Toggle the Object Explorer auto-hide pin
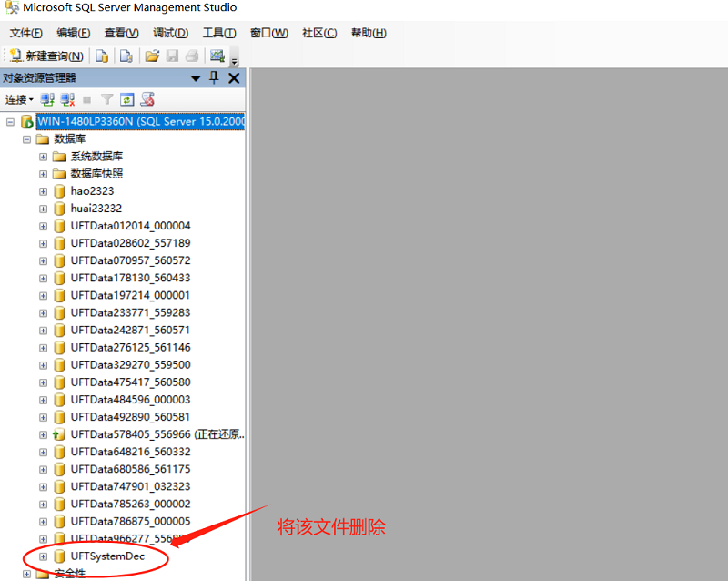The image size is (728, 581). pos(214,77)
